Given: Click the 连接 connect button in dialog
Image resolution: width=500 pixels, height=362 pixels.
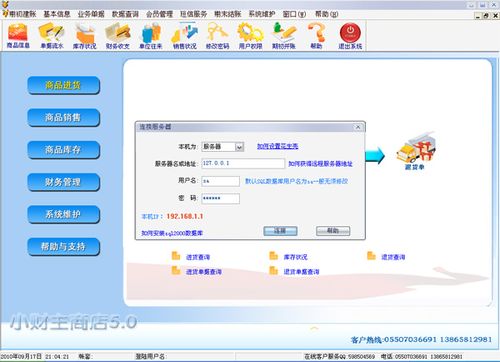Looking at the screenshot, I should click(x=280, y=231).
